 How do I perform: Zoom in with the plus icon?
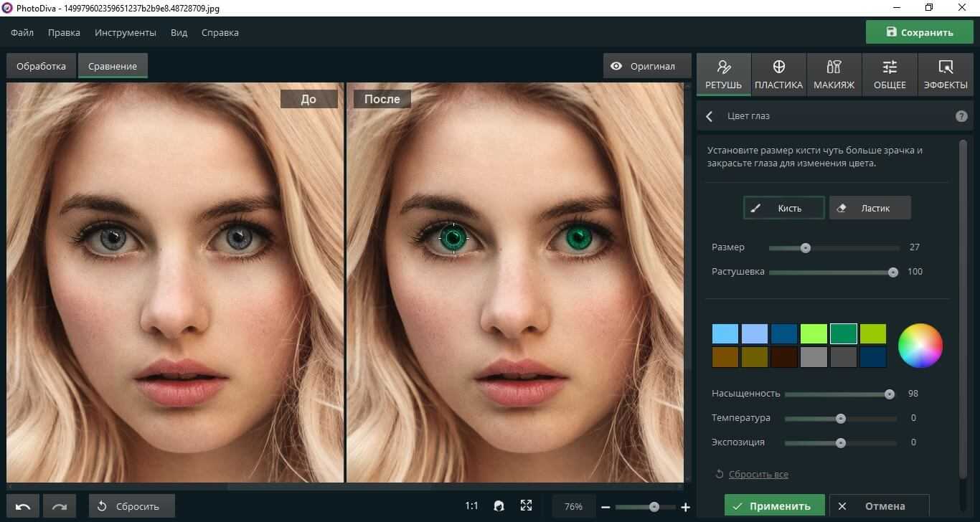click(x=685, y=507)
